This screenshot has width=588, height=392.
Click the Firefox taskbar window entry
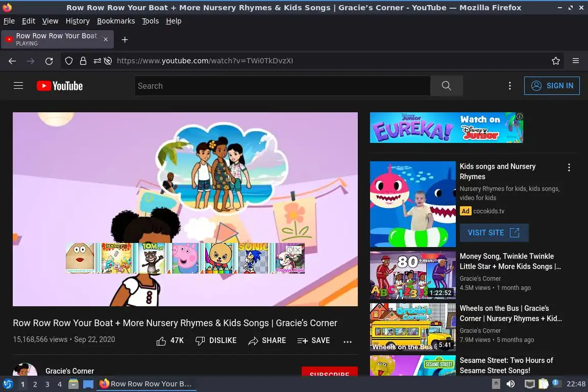pyautogui.click(x=146, y=384)
